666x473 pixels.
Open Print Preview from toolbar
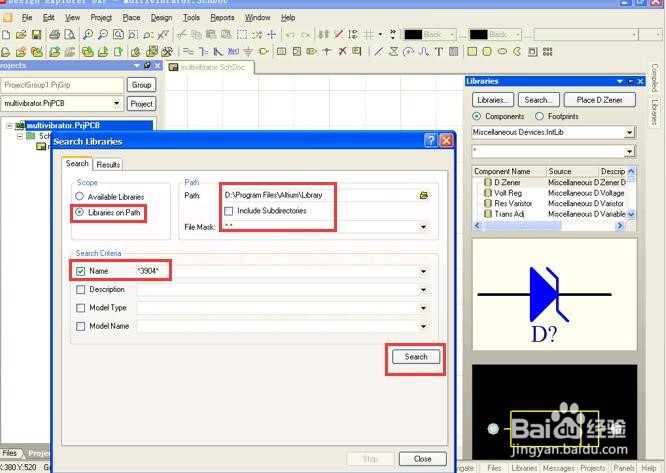[x=70, y=34]
